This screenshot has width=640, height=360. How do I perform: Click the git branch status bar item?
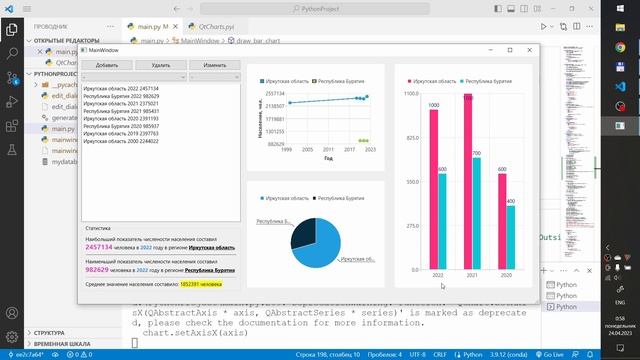(25, 355)
